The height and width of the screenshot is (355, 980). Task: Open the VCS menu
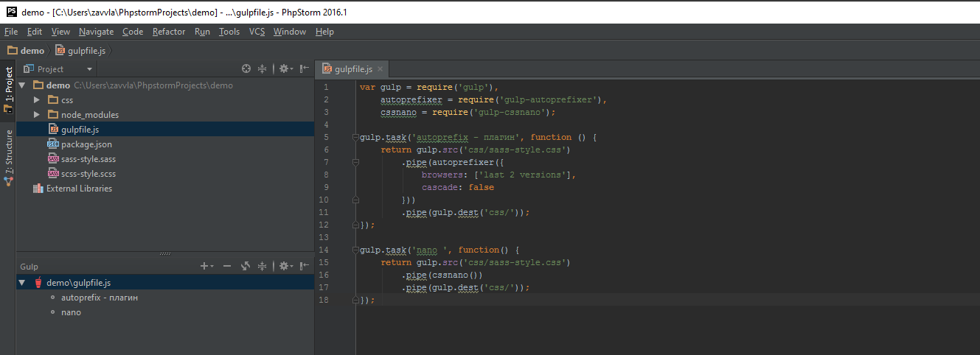(x=257, y=32)
